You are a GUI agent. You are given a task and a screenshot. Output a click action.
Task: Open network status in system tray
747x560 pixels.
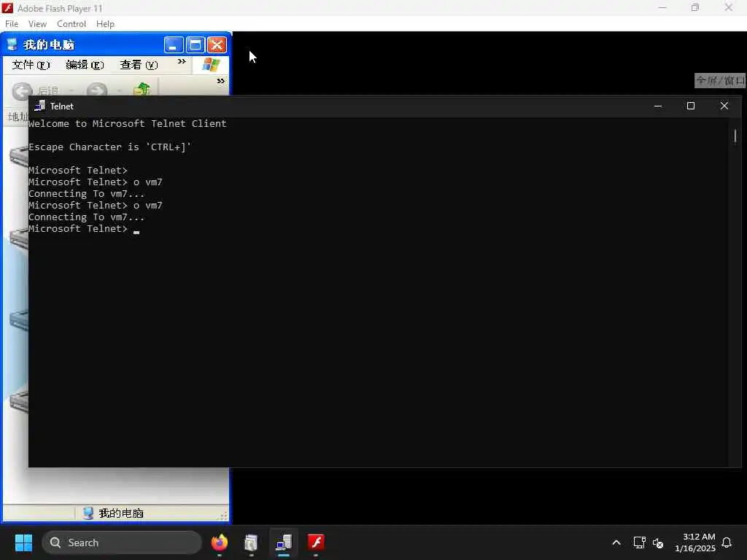(639, 542)
